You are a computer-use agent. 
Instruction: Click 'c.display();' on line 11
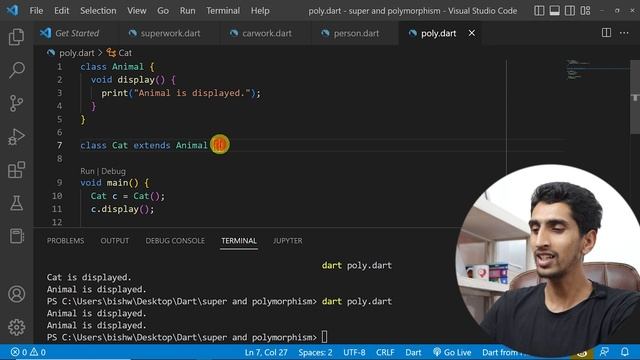click(122, 209)
